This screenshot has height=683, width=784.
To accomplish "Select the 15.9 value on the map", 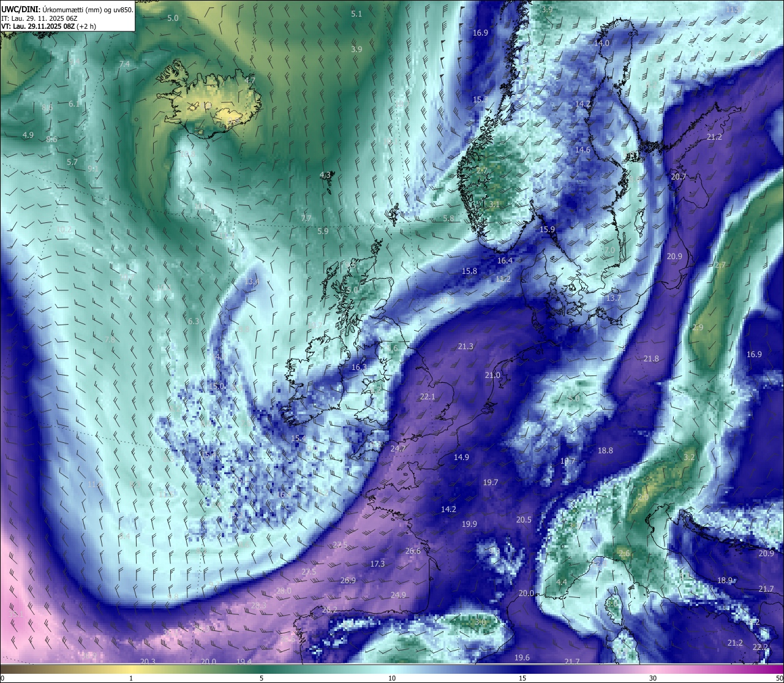I will pos(547,229).
